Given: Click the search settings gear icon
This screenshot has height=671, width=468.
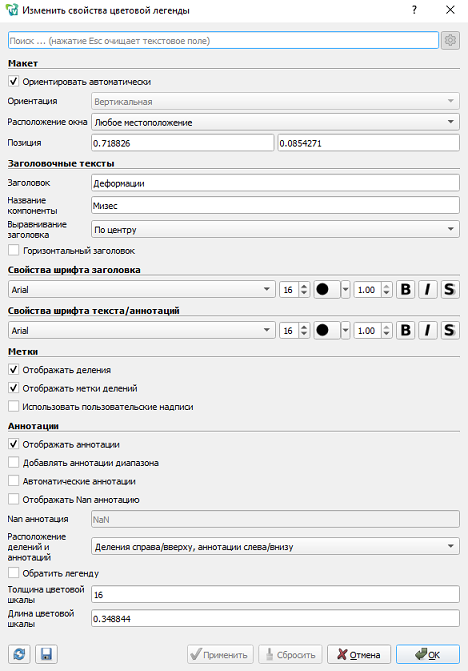Looking at the screenshot, I should pos(450,41).
